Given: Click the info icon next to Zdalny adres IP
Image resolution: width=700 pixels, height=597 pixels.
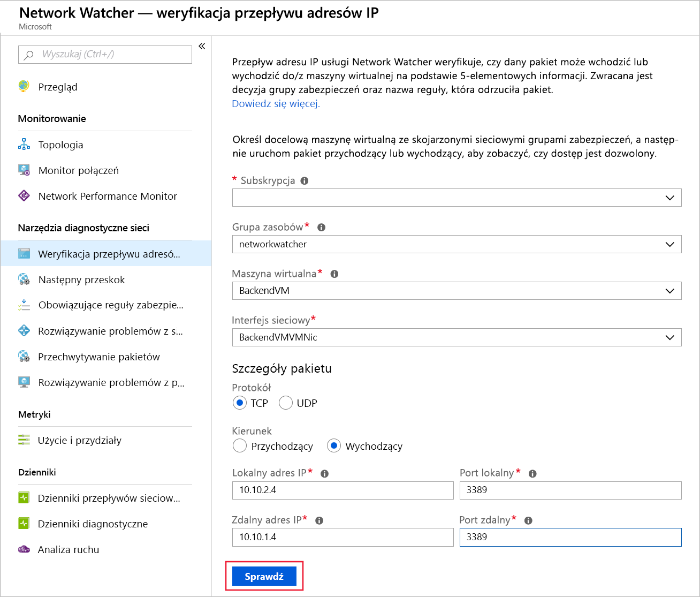Looking at the screenshot, I should point(319,520).
